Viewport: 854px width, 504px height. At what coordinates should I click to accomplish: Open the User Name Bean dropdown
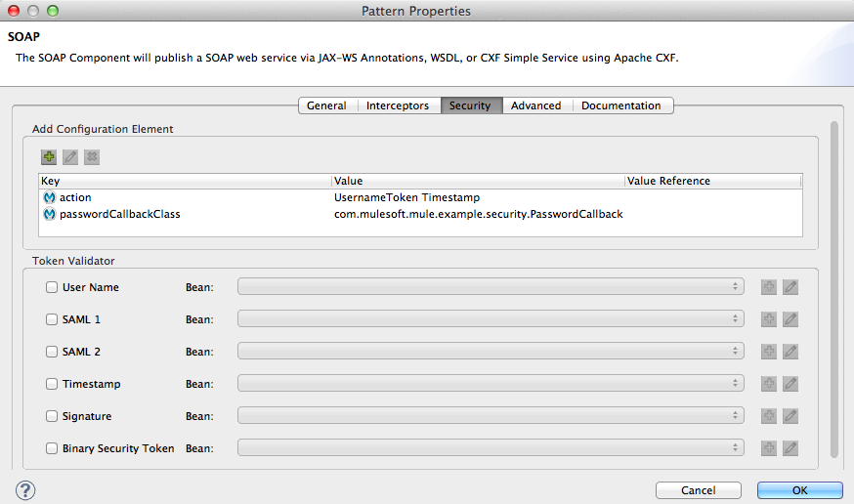pyautogui.click(x=491, y=287)
